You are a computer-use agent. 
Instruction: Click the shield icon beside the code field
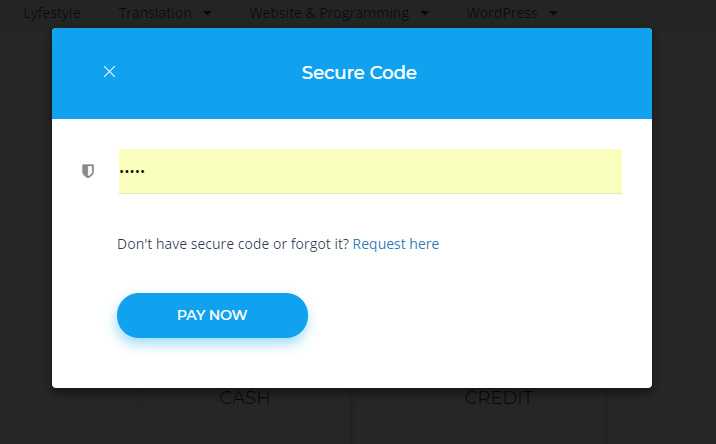point(88,171)
